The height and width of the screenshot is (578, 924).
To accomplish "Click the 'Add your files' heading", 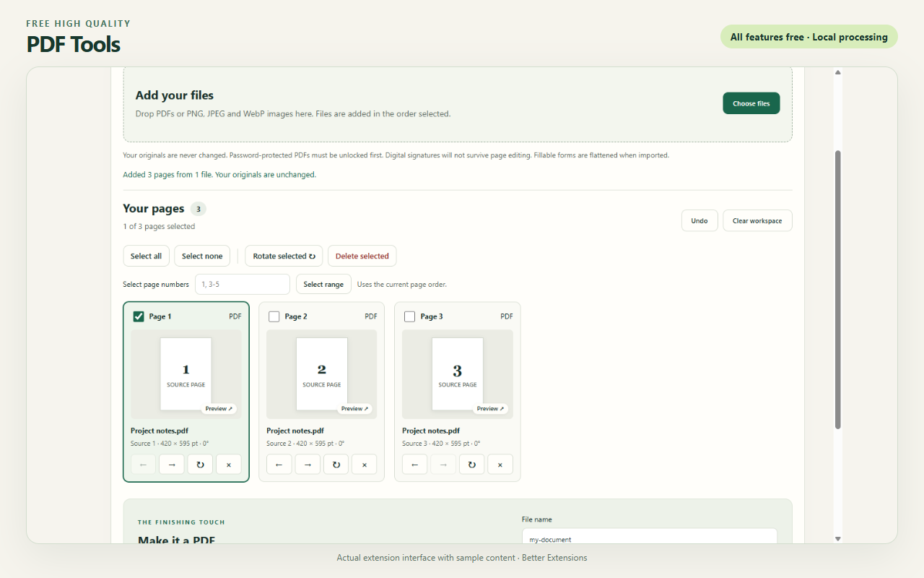I will [175, 95].
